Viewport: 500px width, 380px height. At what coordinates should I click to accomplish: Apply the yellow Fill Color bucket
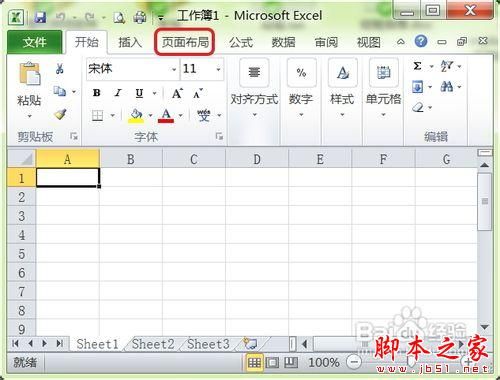pyautogui.click(x=136, y=115)
